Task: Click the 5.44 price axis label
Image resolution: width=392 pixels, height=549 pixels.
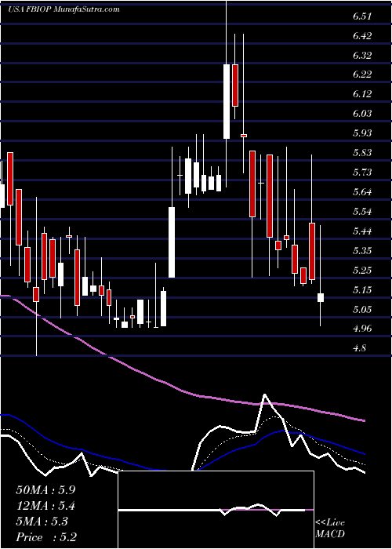Action: click(362, 231)
